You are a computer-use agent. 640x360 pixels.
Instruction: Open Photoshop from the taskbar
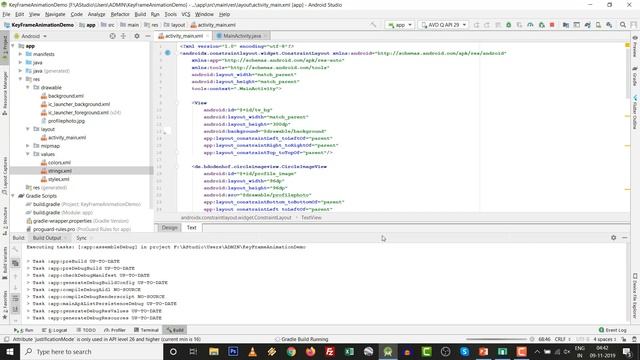[x=233, y=351]
